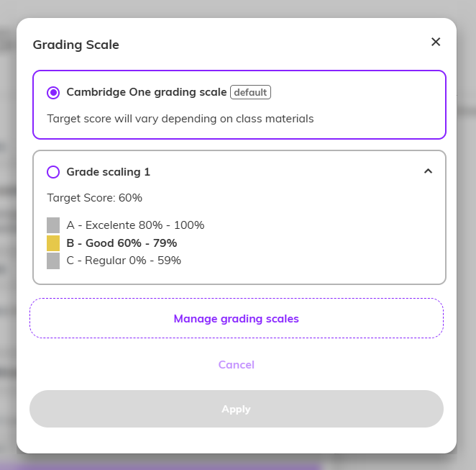Click the target score will vary description
The width and height of the screenshot is (476, 470).
[x=180, y=118]
